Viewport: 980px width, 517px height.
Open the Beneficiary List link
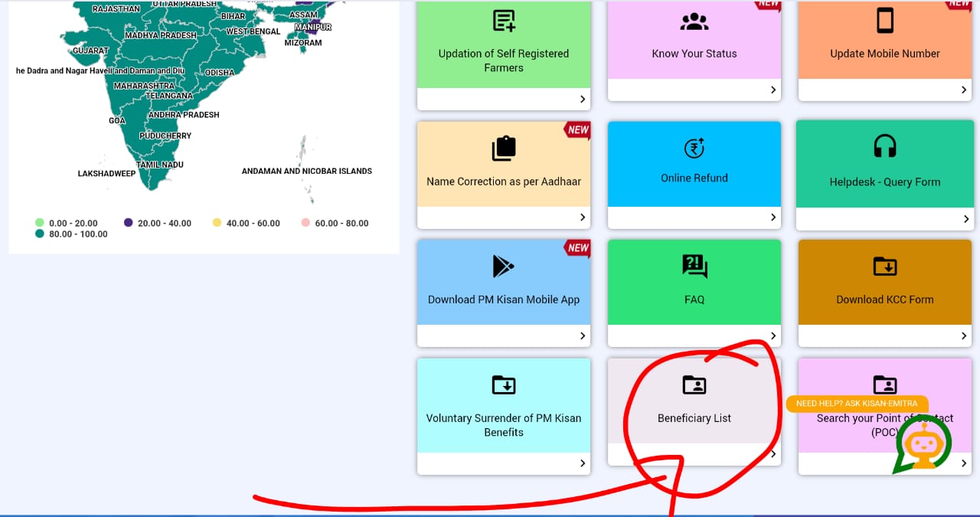click(x=694, y=418)
